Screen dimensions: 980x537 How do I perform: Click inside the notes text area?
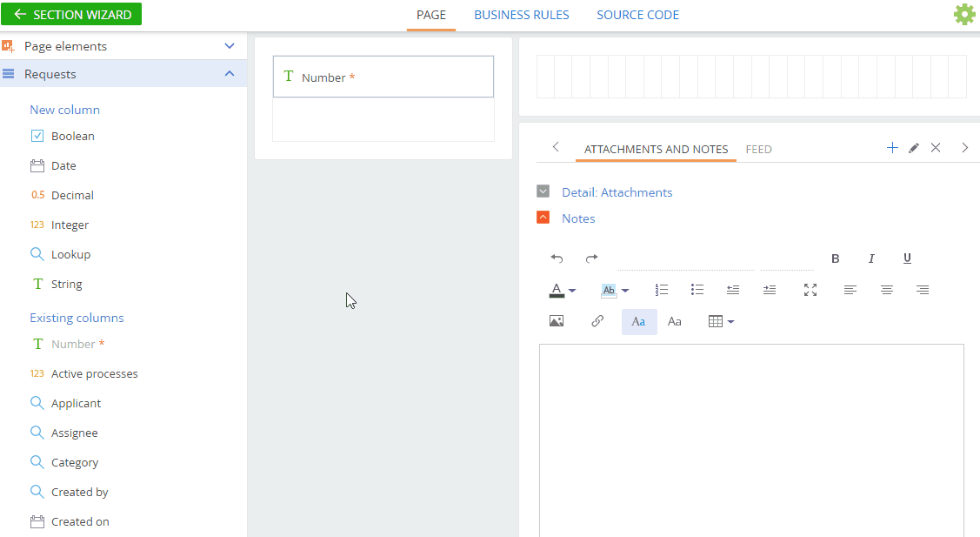(x=751, y=440)
